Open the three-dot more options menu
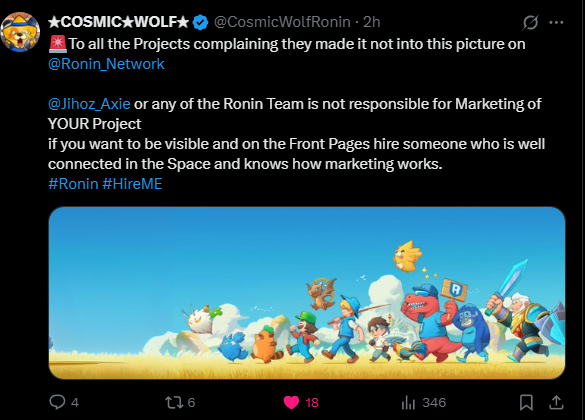 [x=556, y=22]
